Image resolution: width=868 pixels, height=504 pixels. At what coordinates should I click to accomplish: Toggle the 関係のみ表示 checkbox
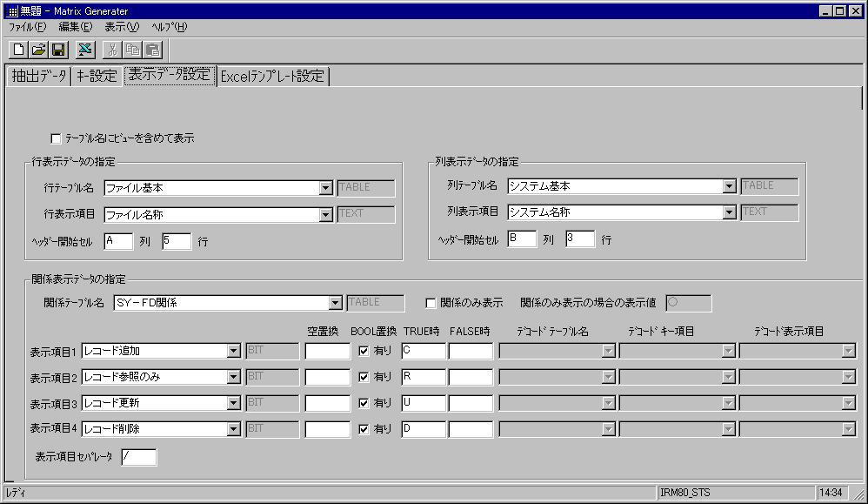click(431, 303)
